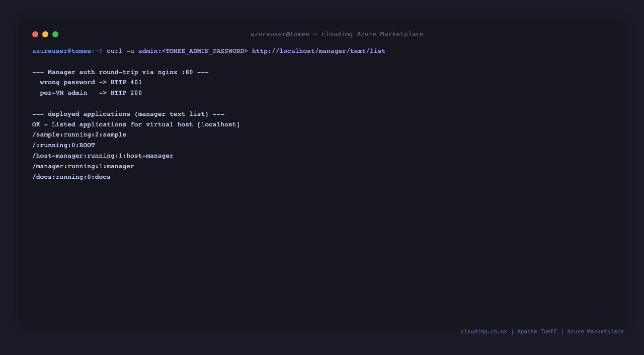The image size is (644, 355).
Task: Click 'OK - Listed applications for virtual host' line
Action: click(136, 125)
